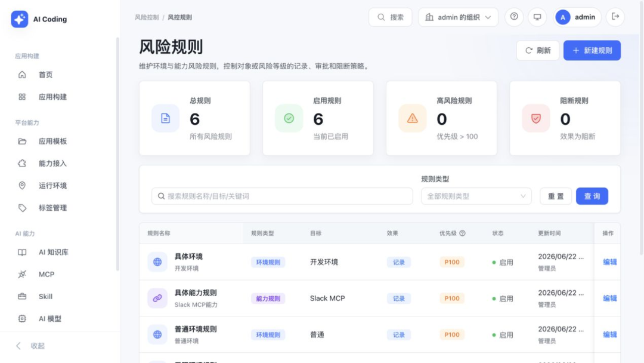Open the 首页 home page
This screenshot has width=644, height=363.
tap(45, 75)
